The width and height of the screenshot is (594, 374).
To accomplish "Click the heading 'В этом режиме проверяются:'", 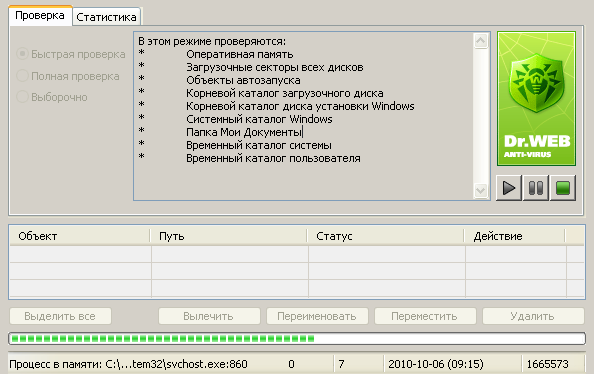I will tap(212, 41).
